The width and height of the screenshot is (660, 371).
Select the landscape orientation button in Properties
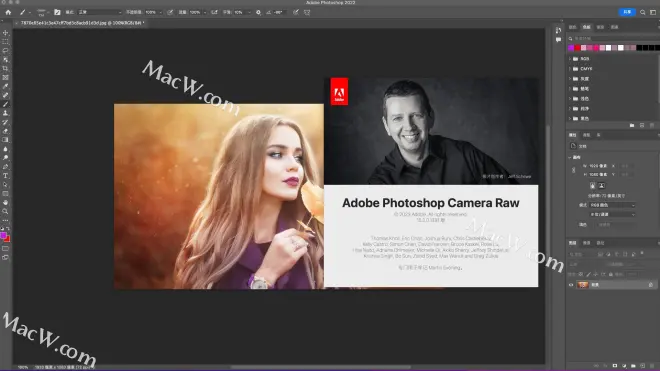(x=602, y=186)
